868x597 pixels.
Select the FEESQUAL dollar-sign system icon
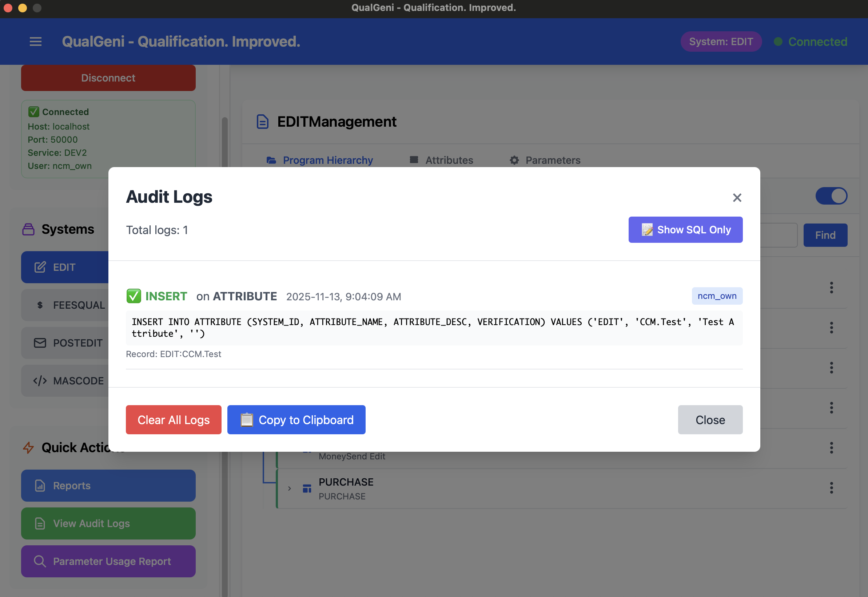click(39, 305)
